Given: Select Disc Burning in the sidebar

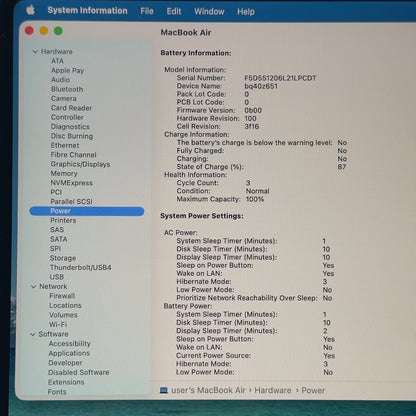Looking at the screenshot, I should point(72,136).
